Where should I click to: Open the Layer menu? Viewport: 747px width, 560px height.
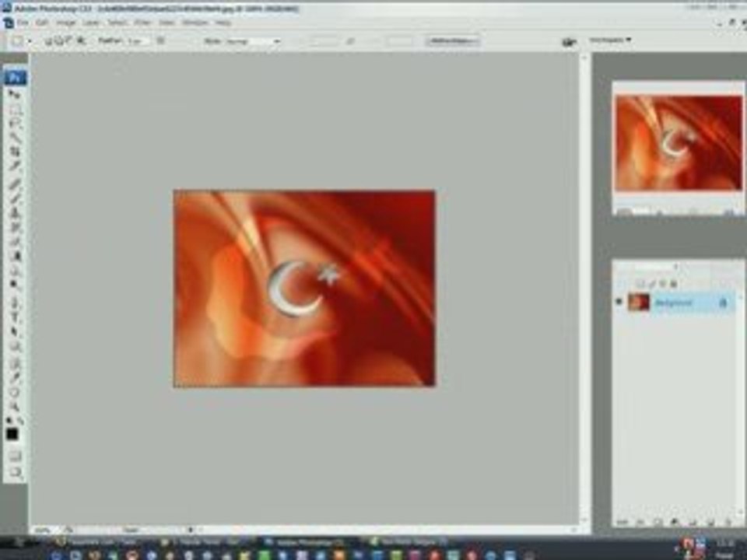90,23
